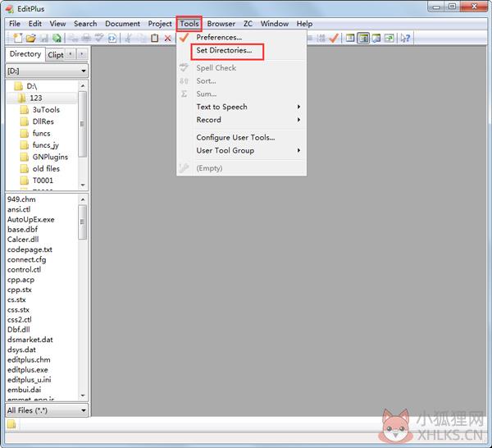Choose Configure User Tools... menu entry
The height and width of the screenshot is (448, 492).
click(x=235, y=138)
